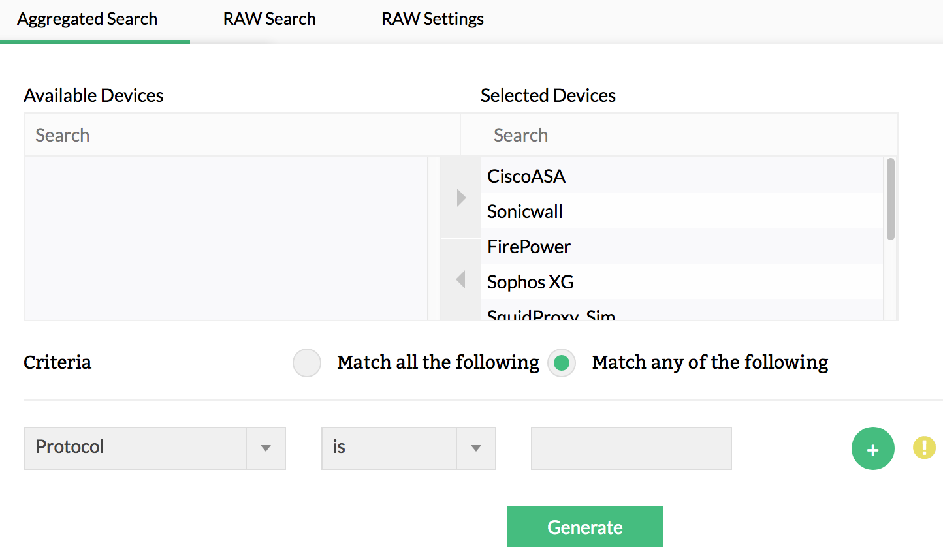The height and width of the screenshot is (560, 943).
Task: Move devices right using the transfer arrow
Action: (461, 197)
